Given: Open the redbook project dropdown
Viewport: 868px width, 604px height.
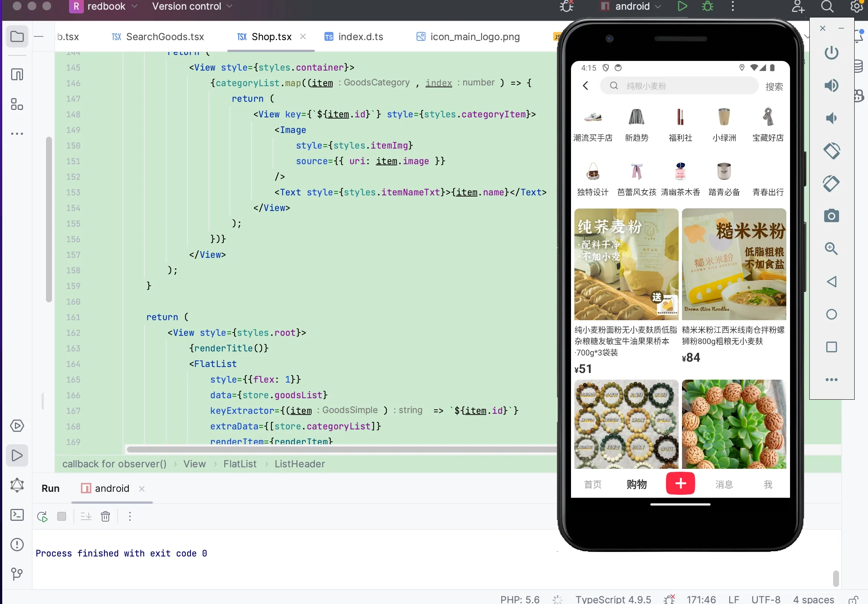Looking at the screenshot, I should [x=104, y=6].
